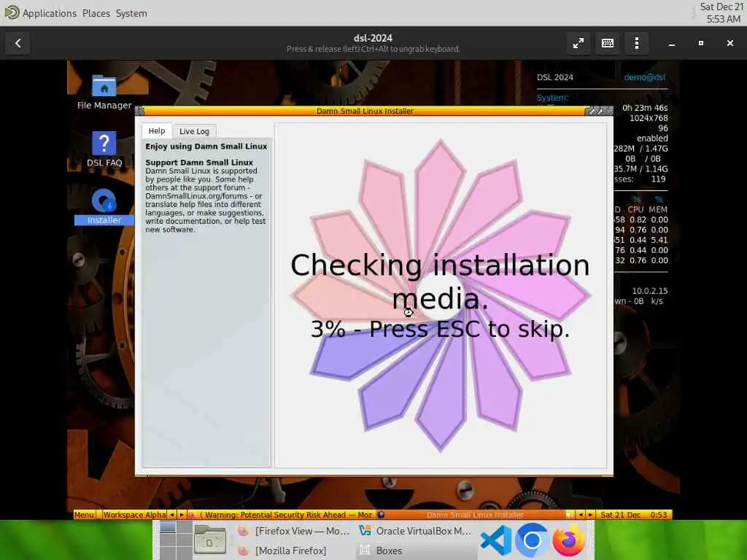The width and height of the screenshot is (747, 560).
Task: Click the uptime value 0h 23m 46s
Action: point(645,108)
